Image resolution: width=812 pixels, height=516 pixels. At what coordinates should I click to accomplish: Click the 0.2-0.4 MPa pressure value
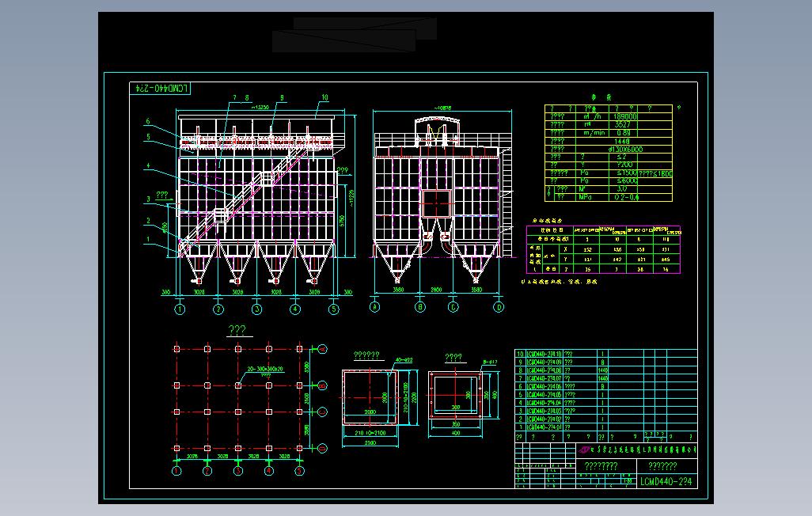tap(627, 197)
